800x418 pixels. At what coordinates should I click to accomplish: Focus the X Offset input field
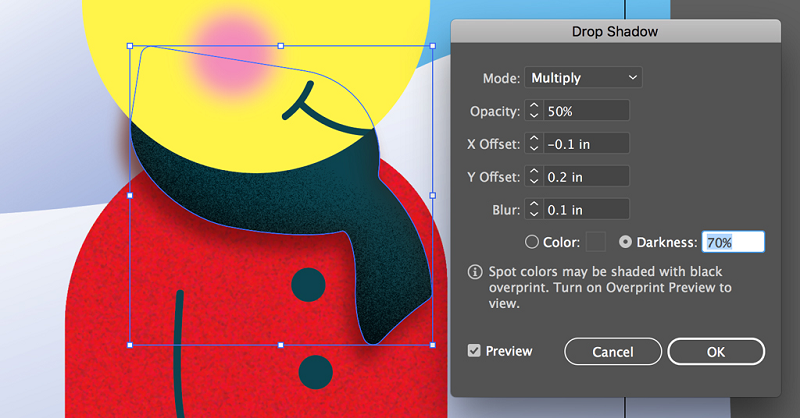[x=586, y=143]
